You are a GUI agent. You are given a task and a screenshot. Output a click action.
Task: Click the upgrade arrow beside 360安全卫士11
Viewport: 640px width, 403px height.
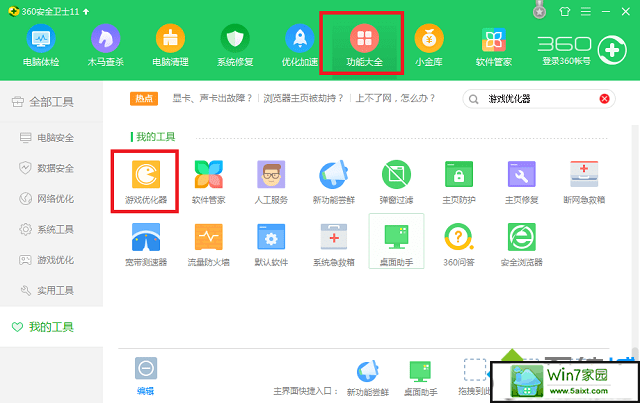[86, 12]
